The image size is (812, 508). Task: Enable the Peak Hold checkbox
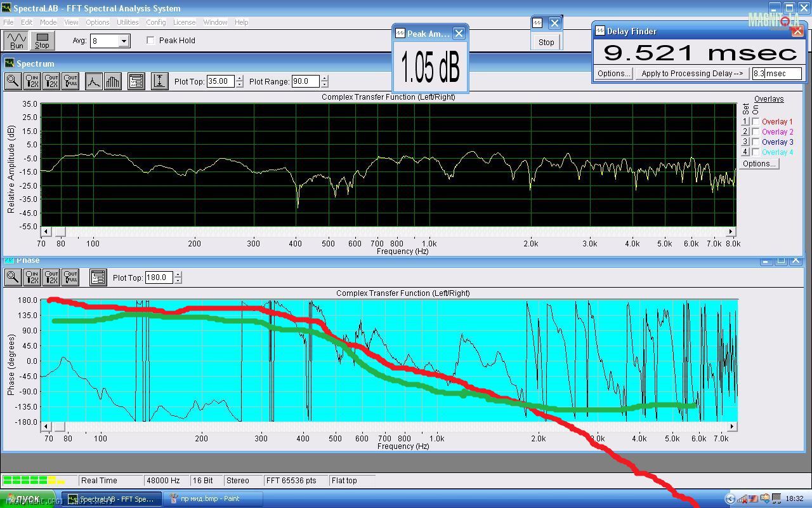pyautogui.click(x=150, y=40)
